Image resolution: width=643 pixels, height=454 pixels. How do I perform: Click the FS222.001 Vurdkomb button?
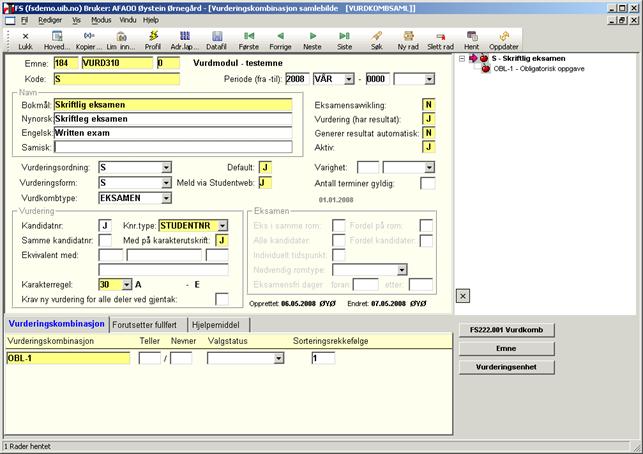505,330
